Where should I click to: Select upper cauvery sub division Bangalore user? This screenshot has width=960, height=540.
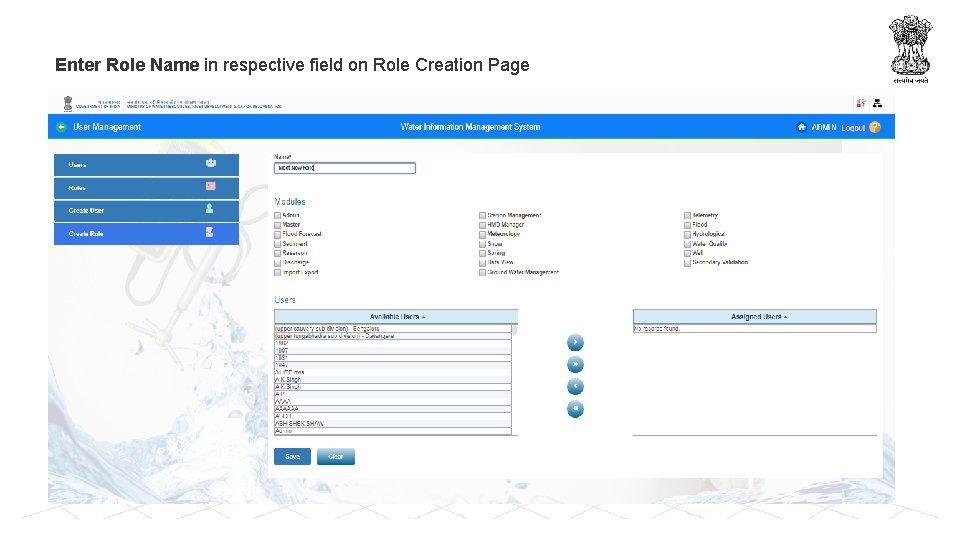tap(392, 329)
